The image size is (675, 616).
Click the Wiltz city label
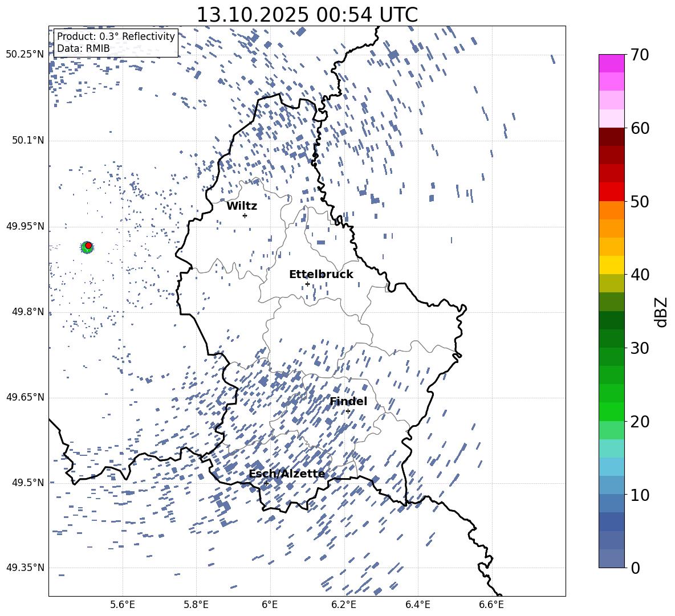click(x=242, y=206)
